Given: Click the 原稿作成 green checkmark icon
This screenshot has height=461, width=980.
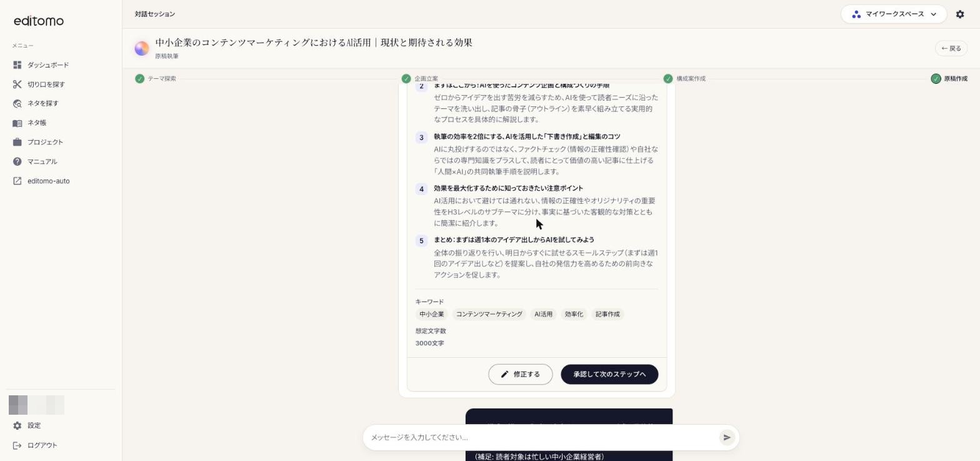Looking at the screenshot, I should click(x=936, y=79).
